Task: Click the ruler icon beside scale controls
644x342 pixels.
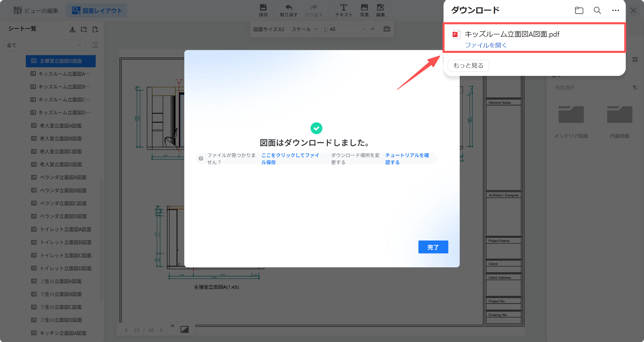Action: tap(387, 29)
